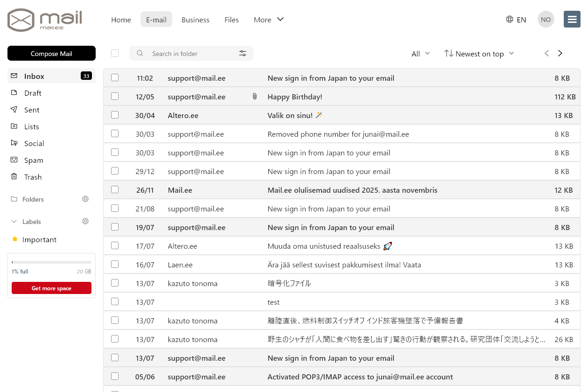Click the 20 GB storage text

coord(84,271)
